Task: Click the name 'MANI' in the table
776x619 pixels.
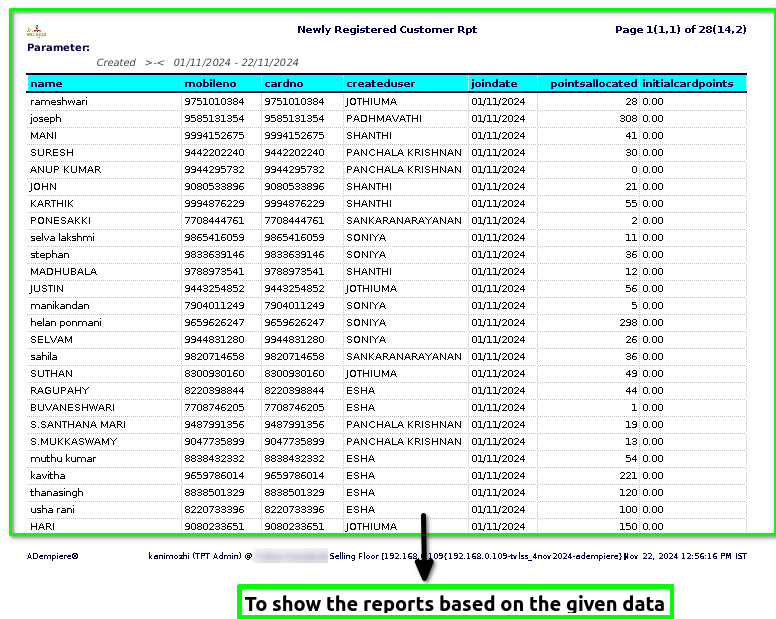Action: [43, 136]
